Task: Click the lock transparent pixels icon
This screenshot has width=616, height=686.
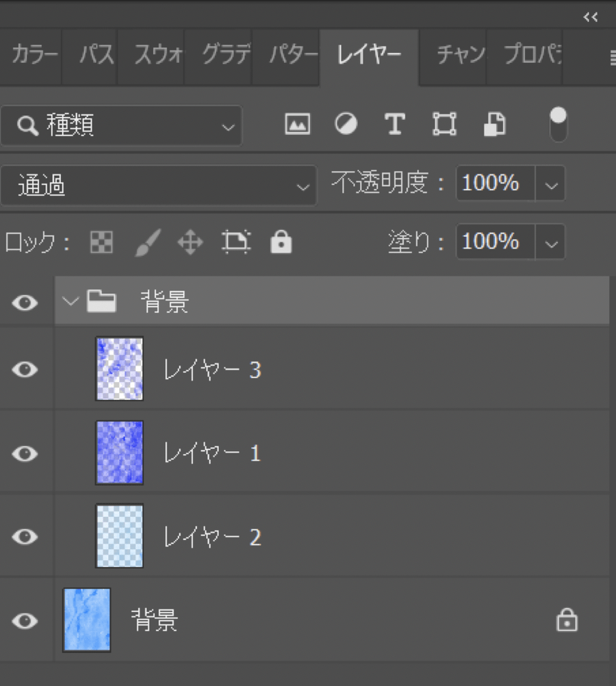Action: click(102, 242)
